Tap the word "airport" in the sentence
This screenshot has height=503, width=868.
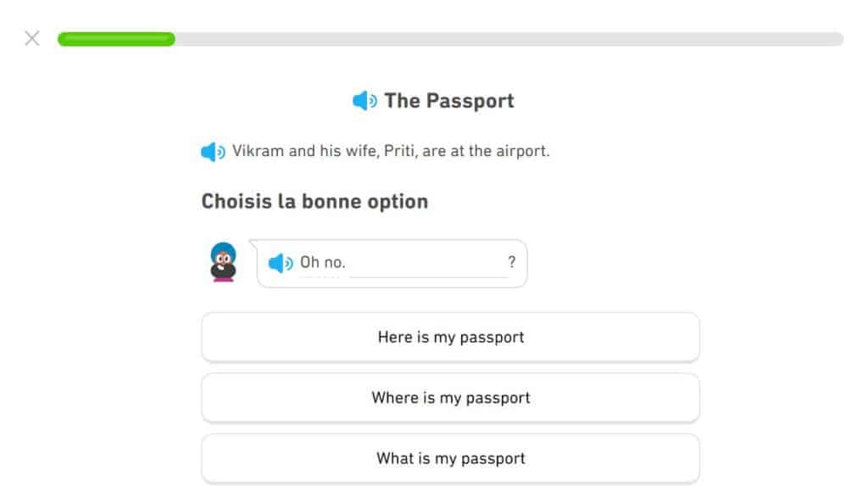tap(520, 151)
